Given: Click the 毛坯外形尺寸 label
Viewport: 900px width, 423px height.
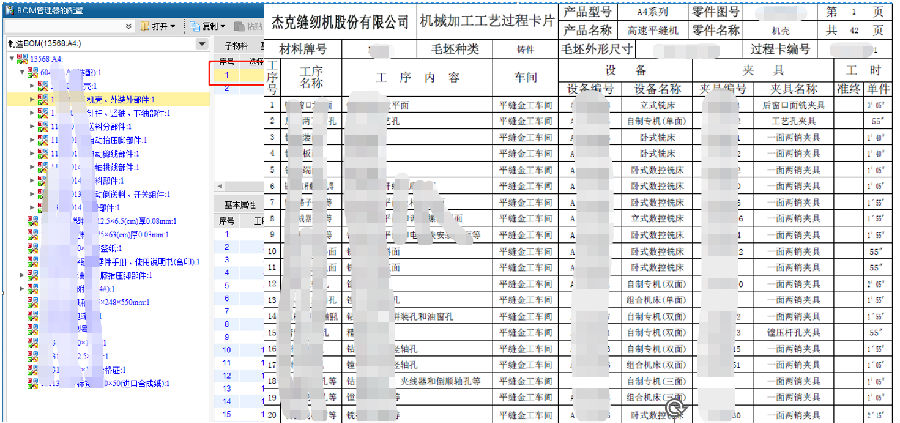Looking at the screenshot, I should point(598,49).
